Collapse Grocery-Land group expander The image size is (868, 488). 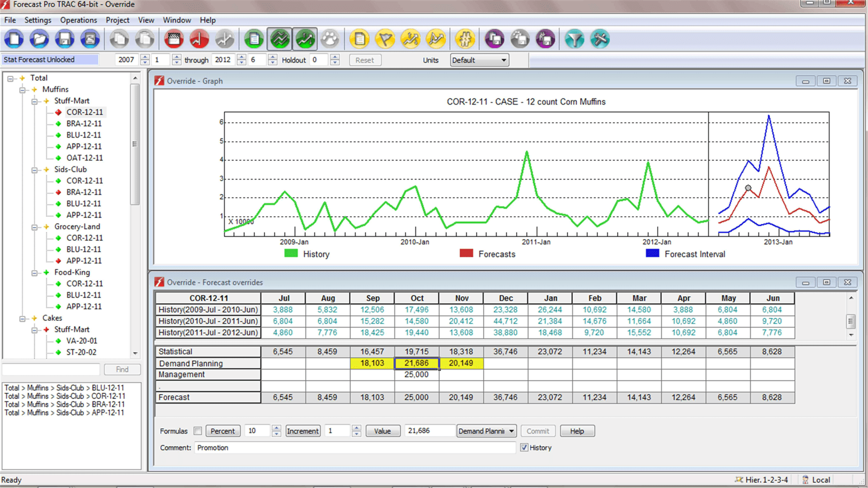point(34,227)
